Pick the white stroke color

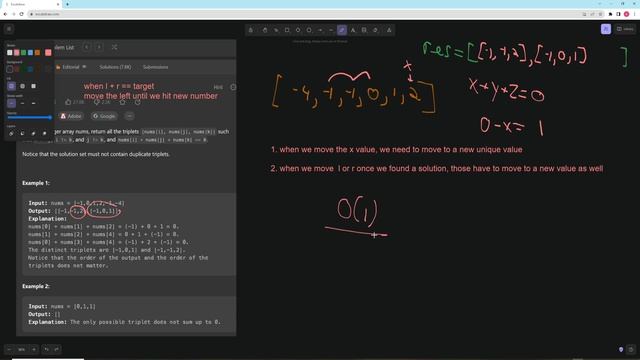tap(10, 53)
